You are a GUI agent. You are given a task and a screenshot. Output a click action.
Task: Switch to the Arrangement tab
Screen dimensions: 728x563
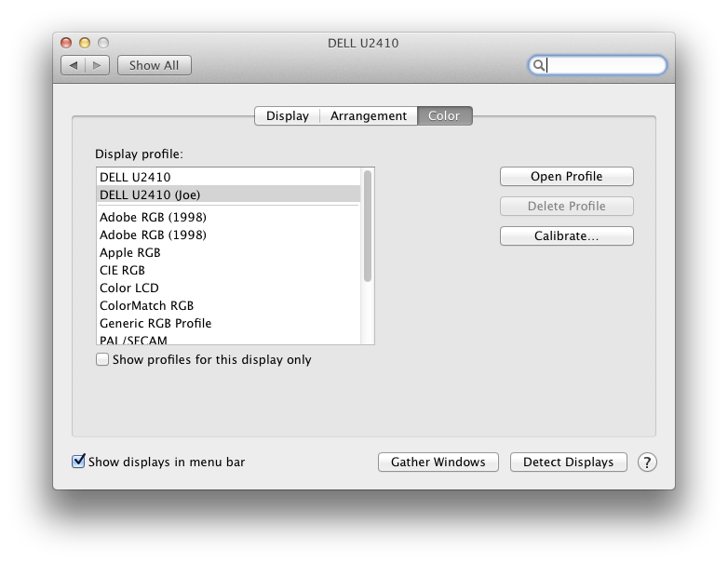369,115
